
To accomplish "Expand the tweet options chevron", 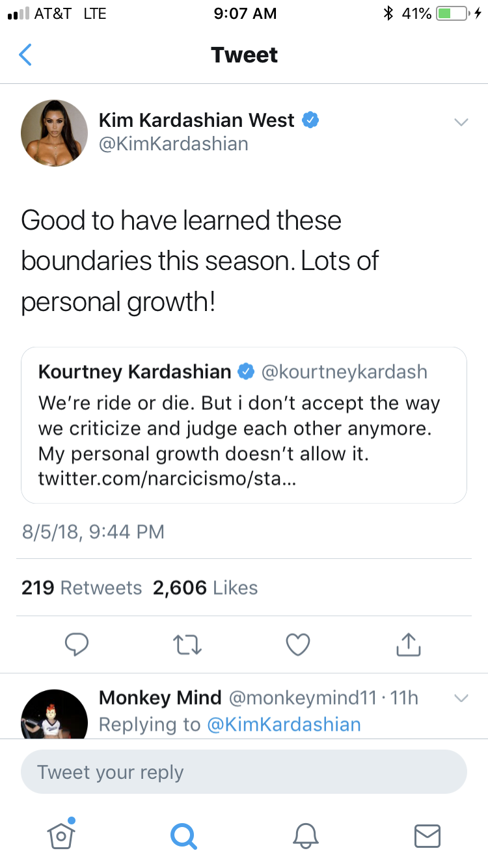I will click(461, 122).
